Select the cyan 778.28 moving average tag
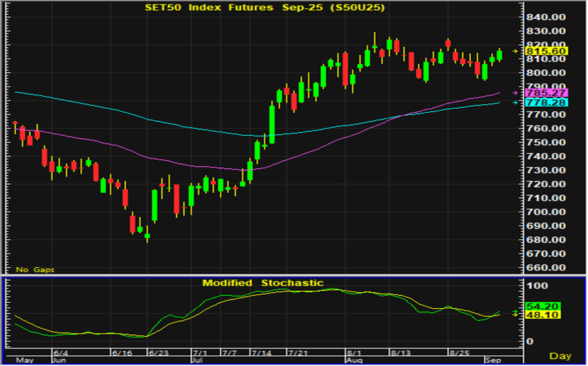588x366 pixels. click(547, 102)
